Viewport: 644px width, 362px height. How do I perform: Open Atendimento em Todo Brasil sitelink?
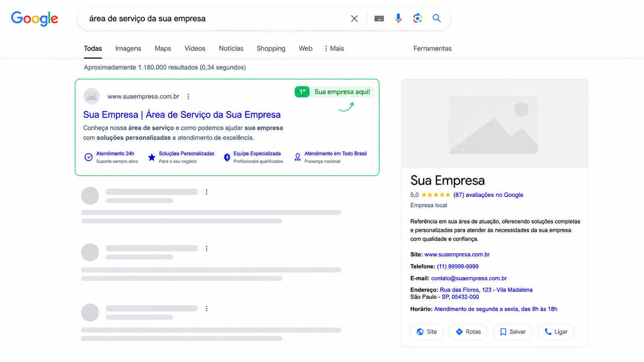(335, 153)
